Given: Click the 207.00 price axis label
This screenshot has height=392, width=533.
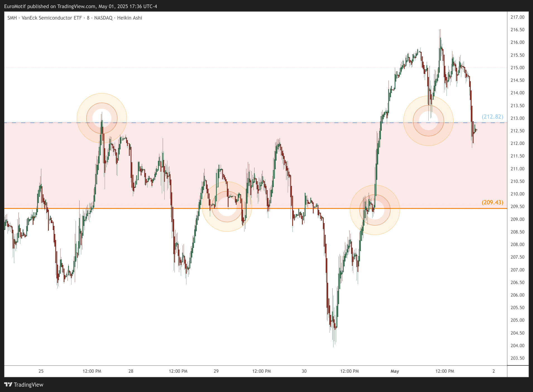Looking at the screenshot, I should [x=517, y=270].
